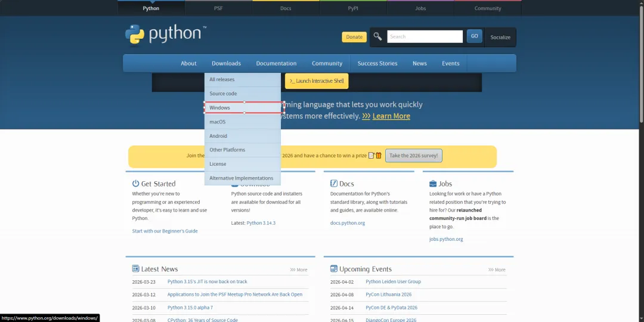
Task: Open the About navigation menu
Action: (188, 63)
